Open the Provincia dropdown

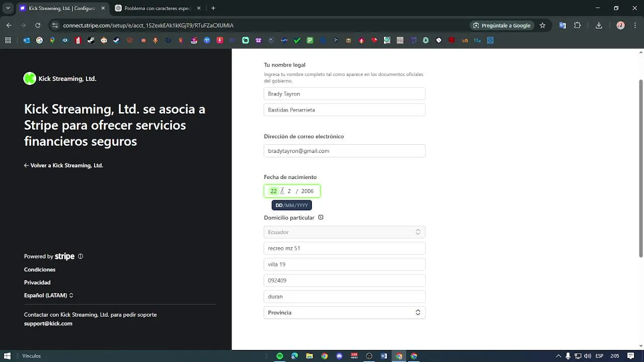click(345, 313)
